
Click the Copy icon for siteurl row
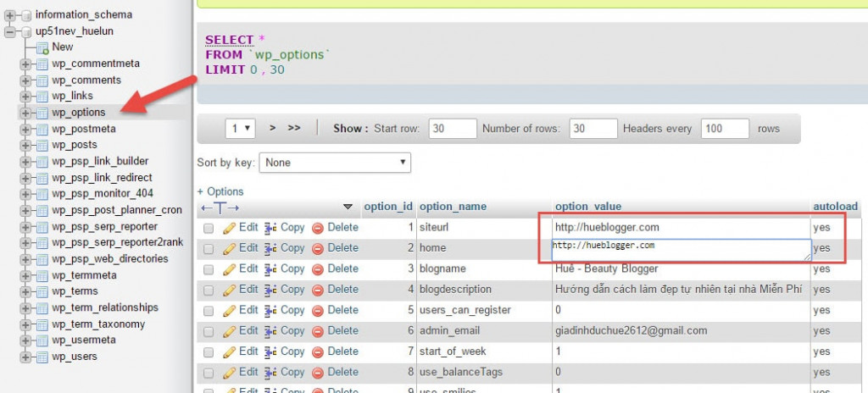pos(270,228)
